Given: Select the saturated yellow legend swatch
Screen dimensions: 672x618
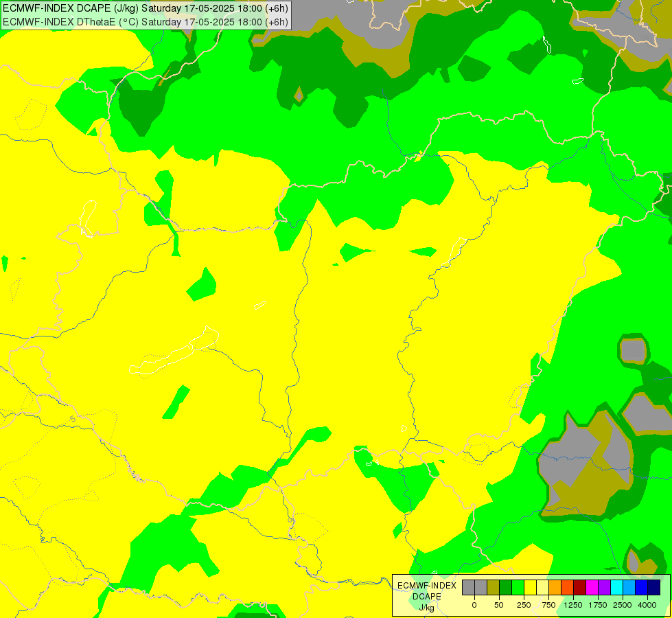Looking at the screenshot, I should pos(530,588).
